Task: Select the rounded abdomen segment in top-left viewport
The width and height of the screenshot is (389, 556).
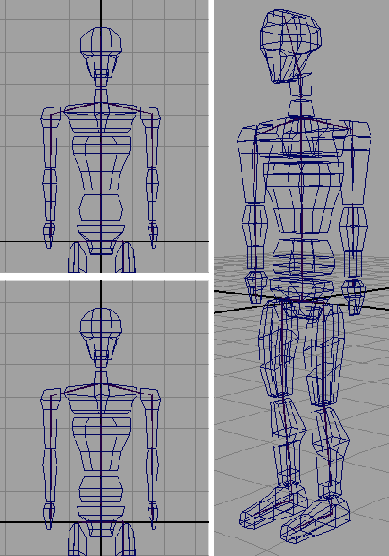Action: point(101,208)
